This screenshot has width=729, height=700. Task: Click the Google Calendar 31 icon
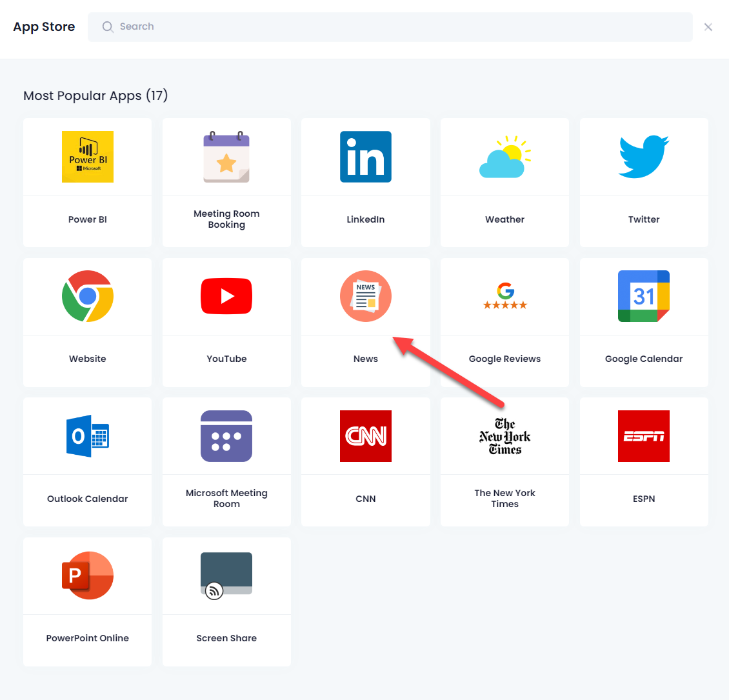[x=643, y=296]
